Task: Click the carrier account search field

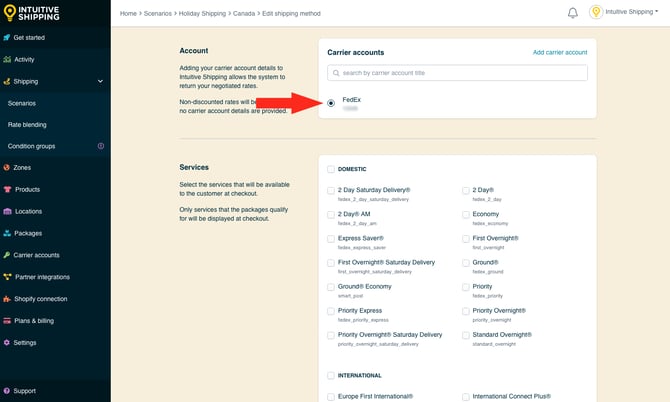Action: pyautogui.click(x=457, y=73)
